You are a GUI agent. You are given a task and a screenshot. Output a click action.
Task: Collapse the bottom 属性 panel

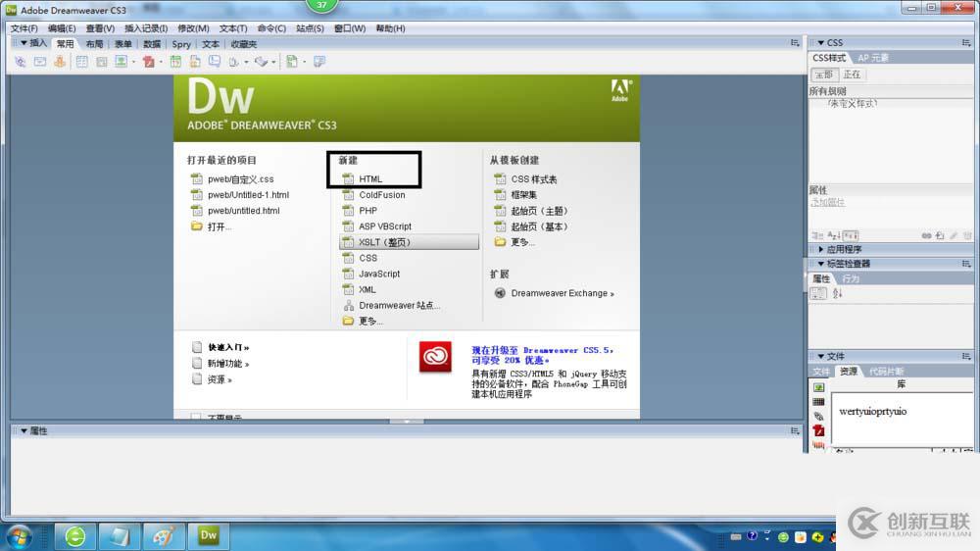click(x=24, y=431)
